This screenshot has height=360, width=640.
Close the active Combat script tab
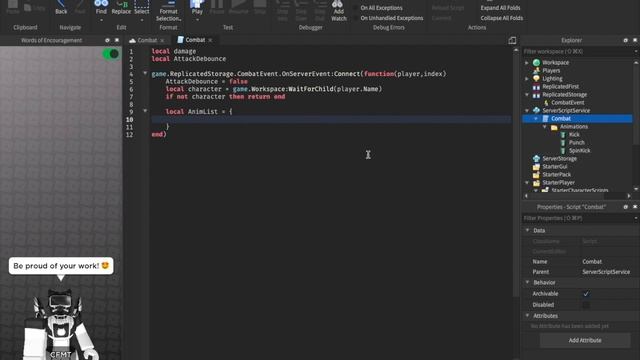pos(210,40)
